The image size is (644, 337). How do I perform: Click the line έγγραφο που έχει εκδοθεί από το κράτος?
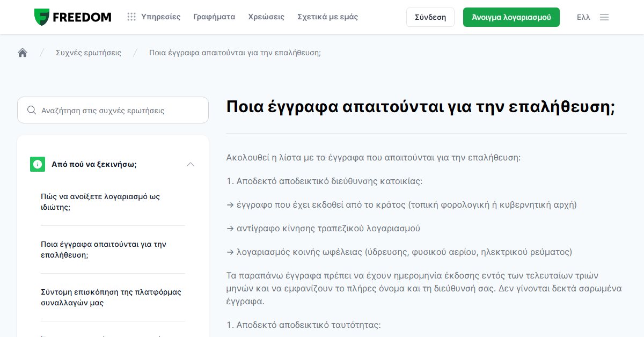pyautogui.click(x=401, y=205)
